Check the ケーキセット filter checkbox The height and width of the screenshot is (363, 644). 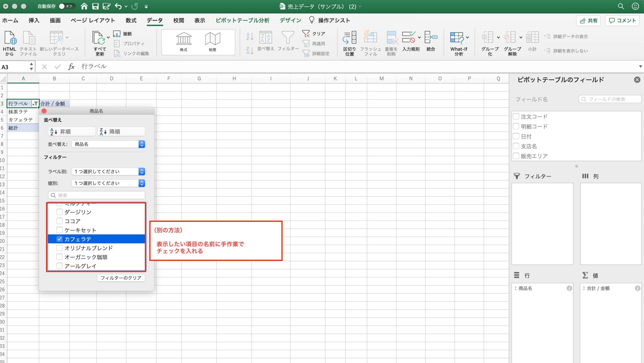click(x=60, y=230)
